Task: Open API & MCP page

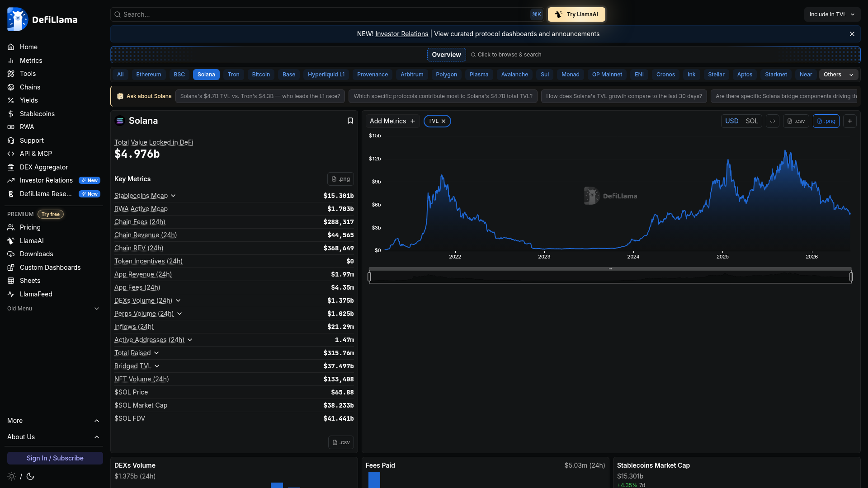Action: [x=36, y=154]
